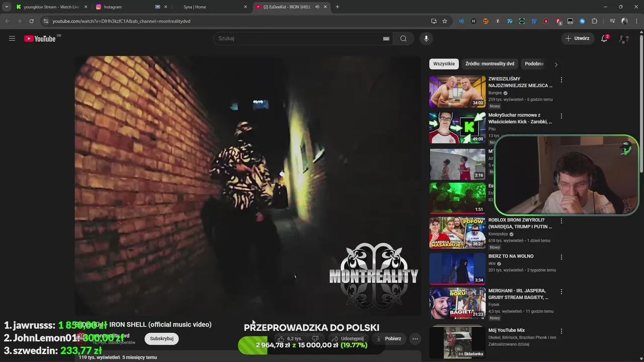Open options for ZWIEDZILIŚMY NAJDZIWNIEJSZE video
Image resolution: width=644 pixels, height=362 pixels.
pyautogui.click(x=561, y=80)
